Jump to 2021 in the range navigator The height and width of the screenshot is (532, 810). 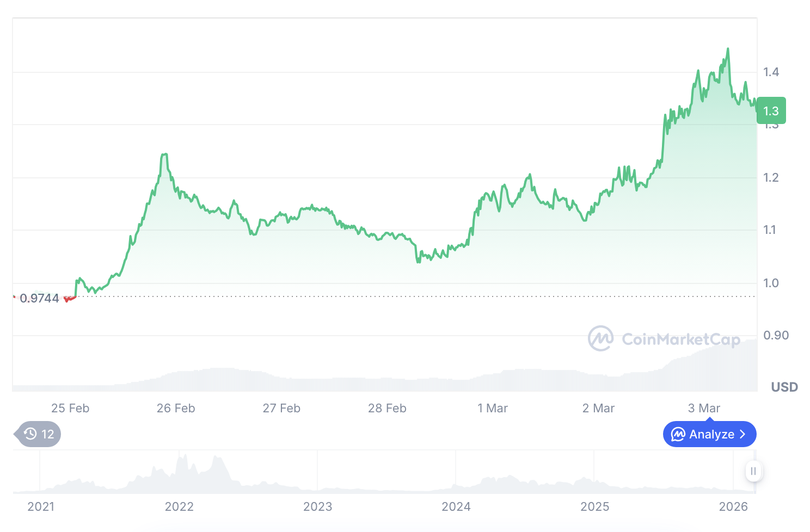[41, 507]
